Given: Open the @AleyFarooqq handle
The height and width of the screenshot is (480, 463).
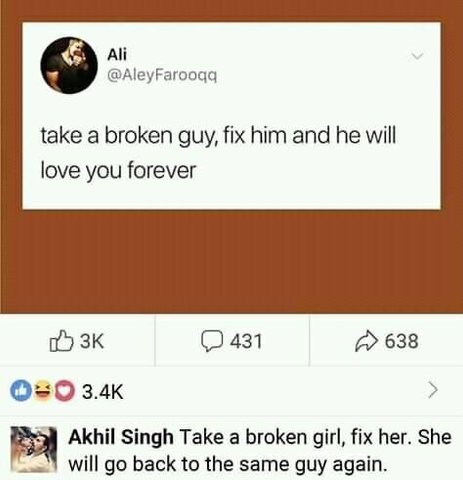Looking at the screenshot, I should pos(162,76).
